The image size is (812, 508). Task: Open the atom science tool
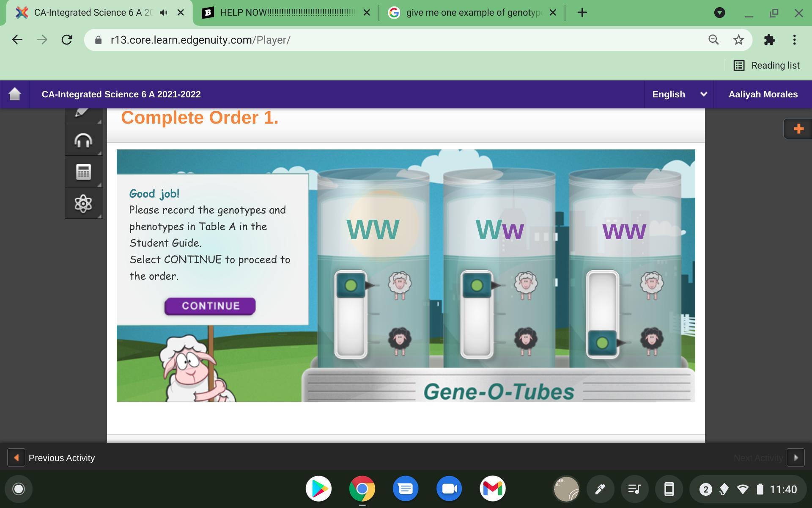(83, 204)
